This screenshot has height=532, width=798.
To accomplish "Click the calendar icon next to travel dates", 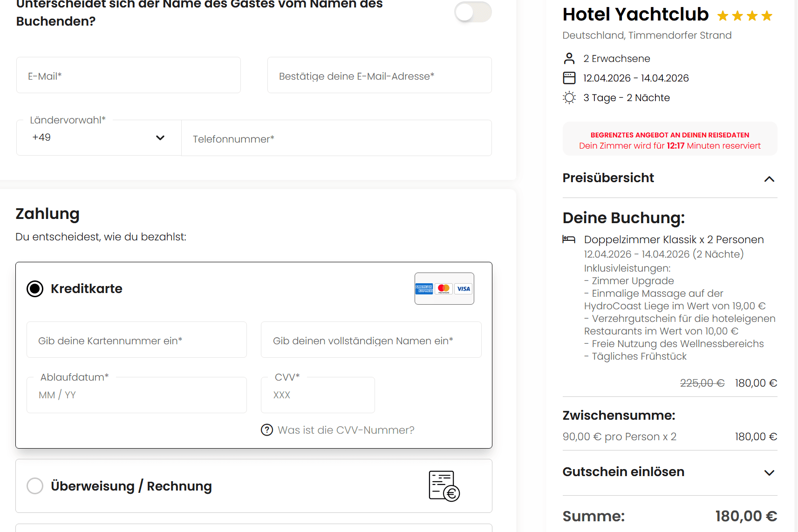I will click(x=569, y=78).
